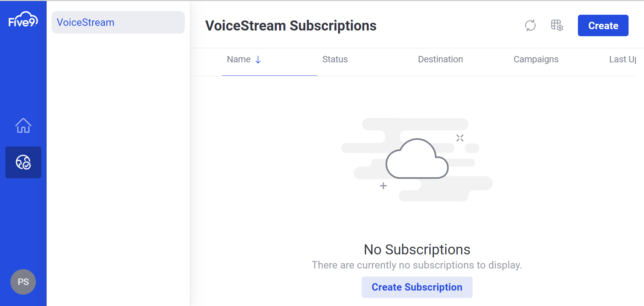The width and height of the screenshot is (644, 306).
Task: Click the 'no subscriptions to display' message
Action: (417, 265)
